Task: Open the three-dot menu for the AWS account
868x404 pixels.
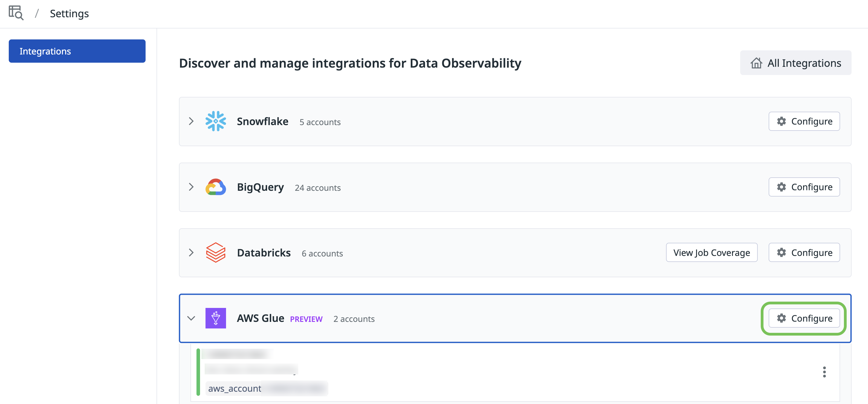Action: click(824, 372)
